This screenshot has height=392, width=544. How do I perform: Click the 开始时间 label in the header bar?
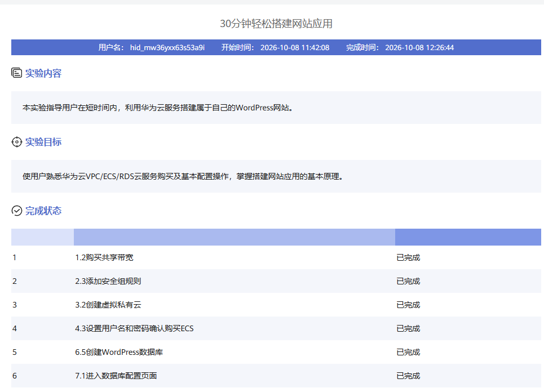(x=238, y=47)
